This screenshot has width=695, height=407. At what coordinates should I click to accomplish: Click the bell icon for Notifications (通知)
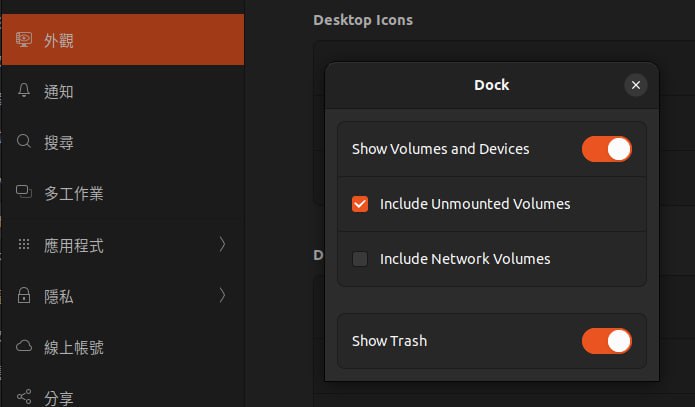point(24,91)
